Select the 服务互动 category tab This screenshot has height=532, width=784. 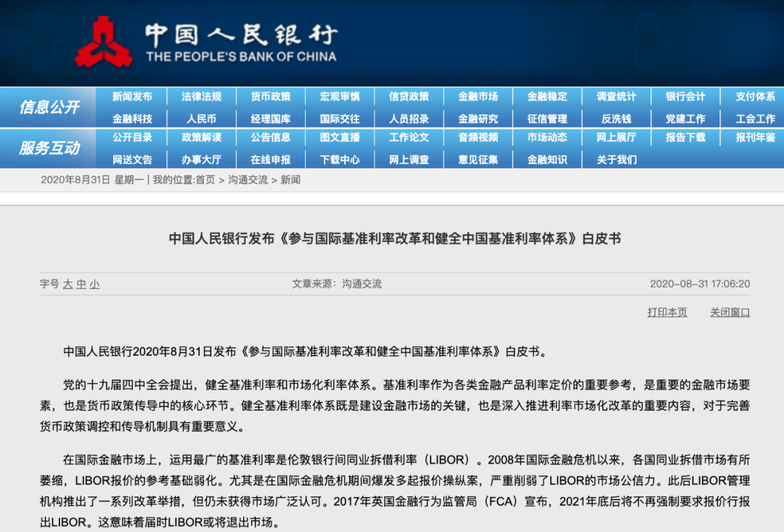pos(49,148)
